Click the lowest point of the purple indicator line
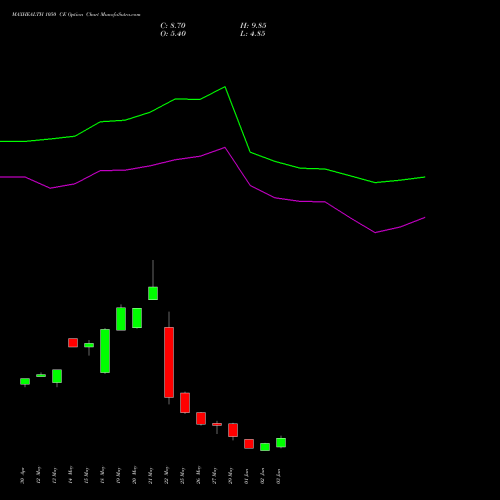Viewport: 500px width, 500px height. [375, 232]
